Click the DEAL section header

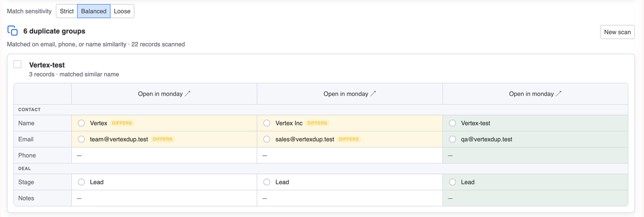[25, 169]
